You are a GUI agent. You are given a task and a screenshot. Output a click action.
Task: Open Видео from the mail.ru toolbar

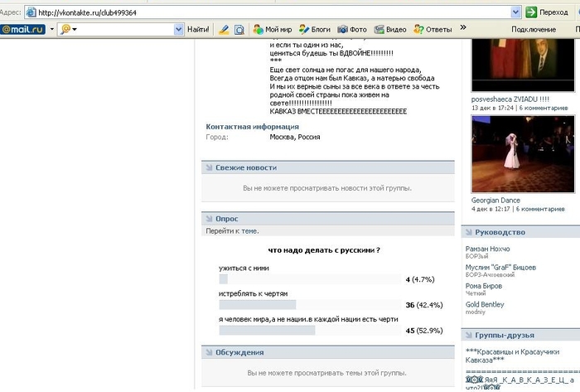click(x=390, y=29)
